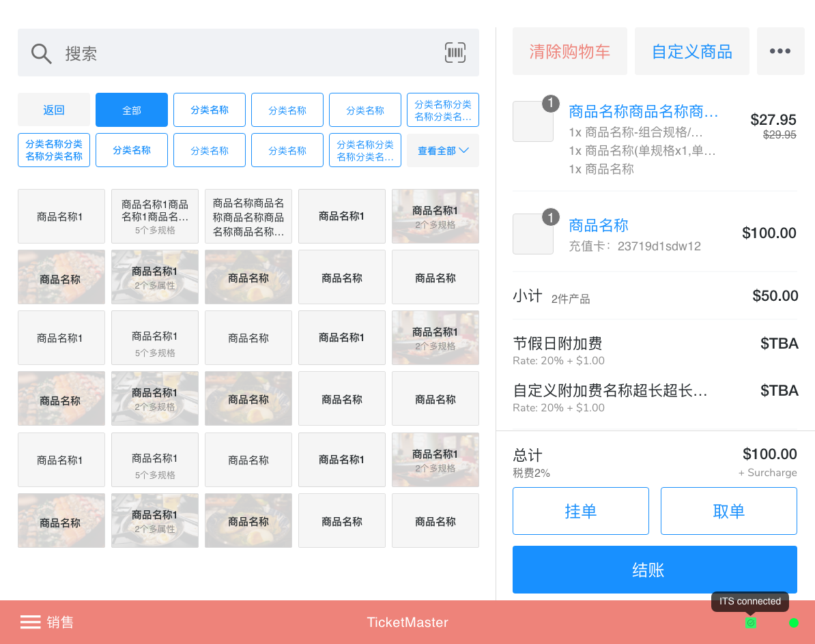This screenshot has width=815, height=644.
Task: Select second-row product 商品名称1 with 2个多属性
Action: click(155, 277)
